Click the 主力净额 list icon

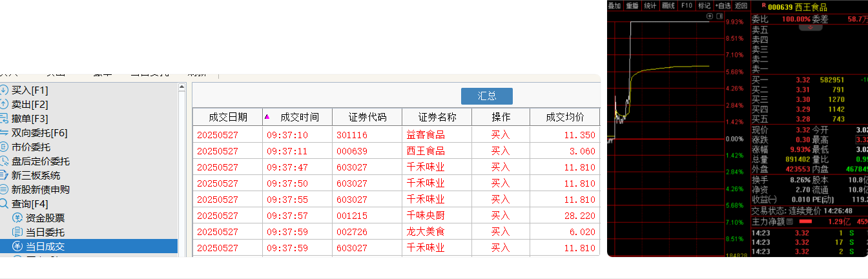pos(789,222)
